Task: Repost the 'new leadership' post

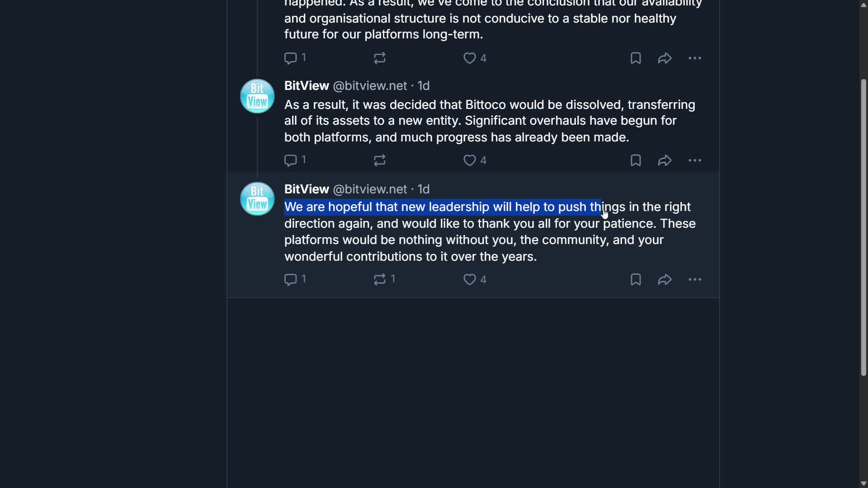Action: pyautogui.click(x=380, y=279)
